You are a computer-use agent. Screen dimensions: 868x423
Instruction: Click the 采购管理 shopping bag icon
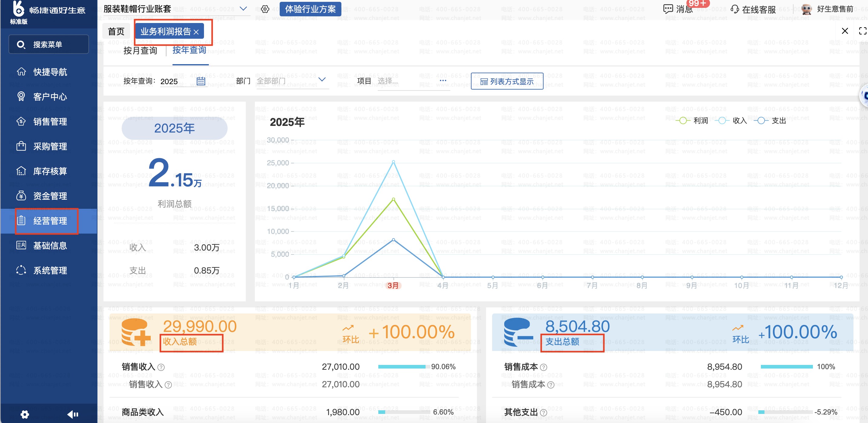[x=21, y=146]
